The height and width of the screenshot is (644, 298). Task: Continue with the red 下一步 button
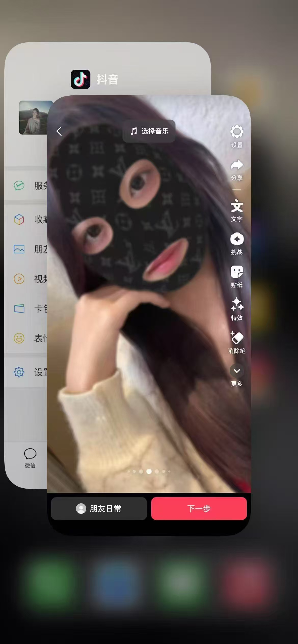click(x=199, y=509)
